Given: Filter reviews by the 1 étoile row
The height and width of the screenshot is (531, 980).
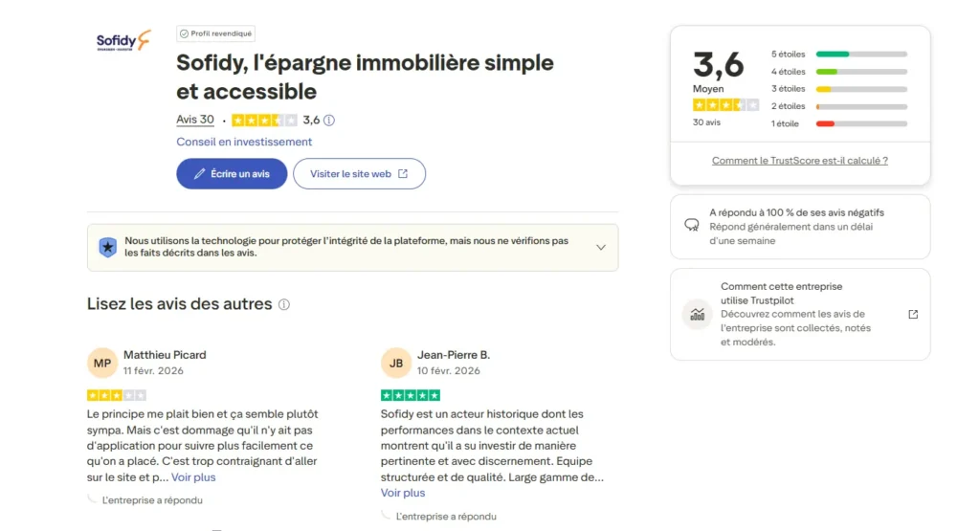Looking at the screenshot, I should coord(838,123).
